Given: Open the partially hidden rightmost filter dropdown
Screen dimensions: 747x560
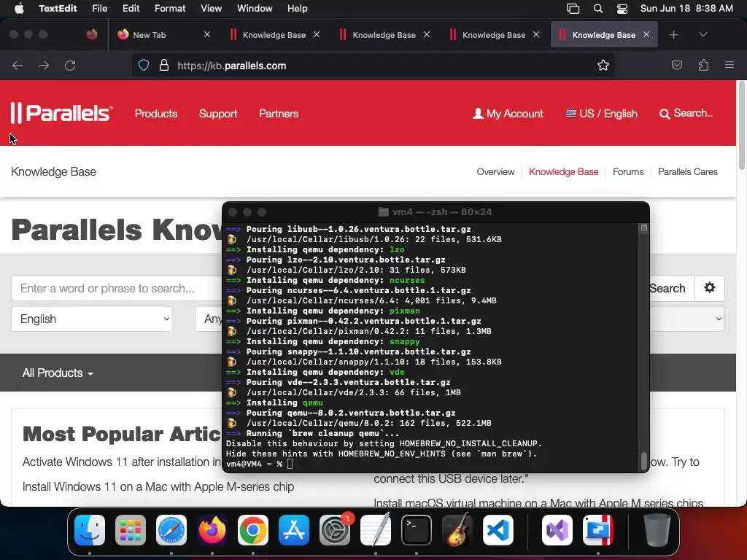Looking at the screenshot, I should pyautogui.click(x=687, y=319).
